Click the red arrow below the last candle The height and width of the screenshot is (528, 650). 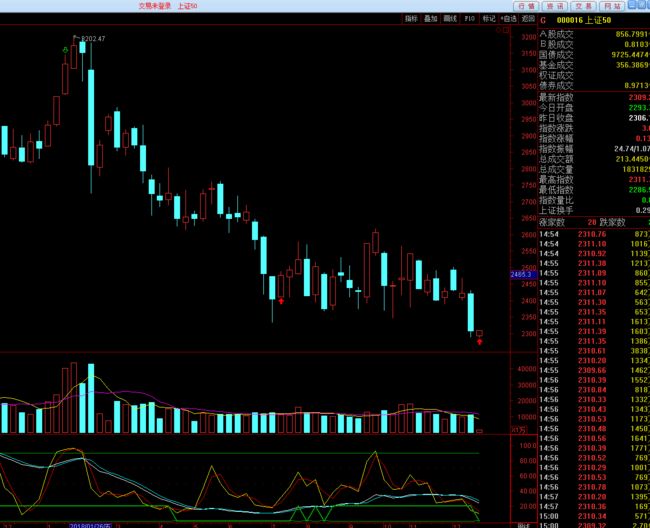480,342
